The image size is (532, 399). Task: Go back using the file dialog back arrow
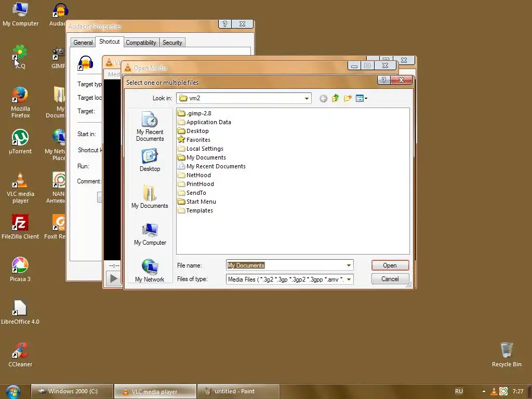click(x=323, y=98)
